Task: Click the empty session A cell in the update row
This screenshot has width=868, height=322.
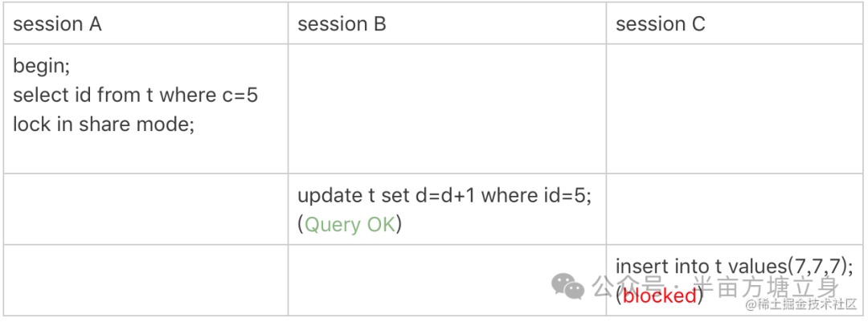Action: (145, 209)
